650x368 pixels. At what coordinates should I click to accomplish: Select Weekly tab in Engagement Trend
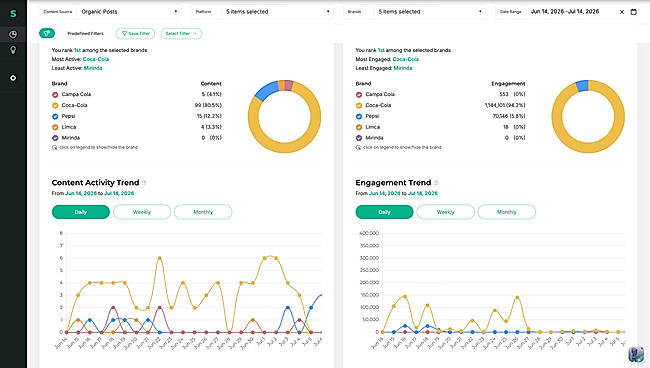point(446,212)
